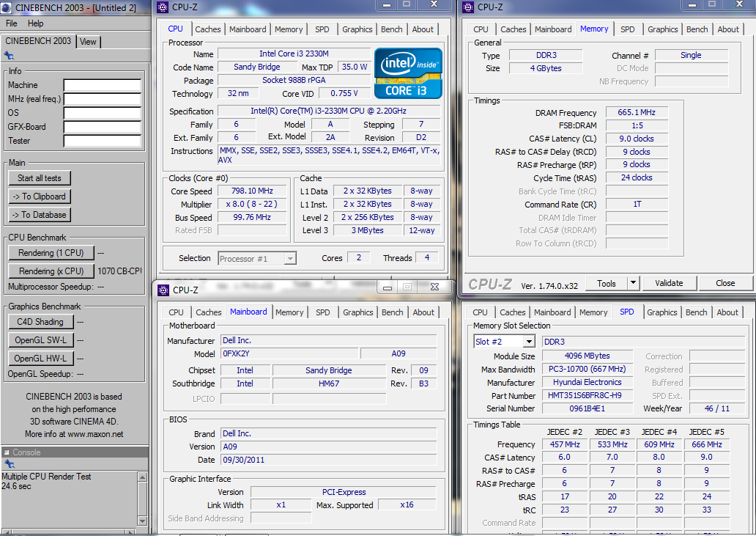Start the C4D Shading test
This screenshot has width=756, height=536.
(x=40, y=322)
